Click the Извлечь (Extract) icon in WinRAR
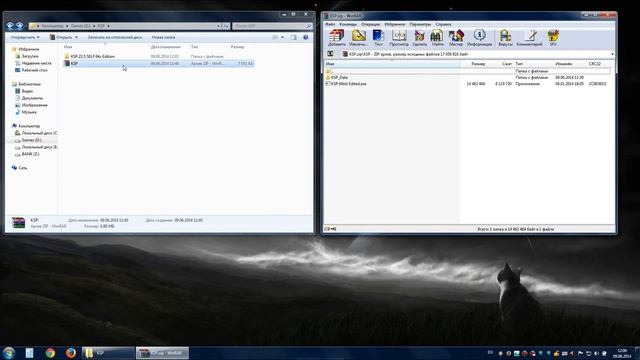Screen dimensions: 640x360 358,38
